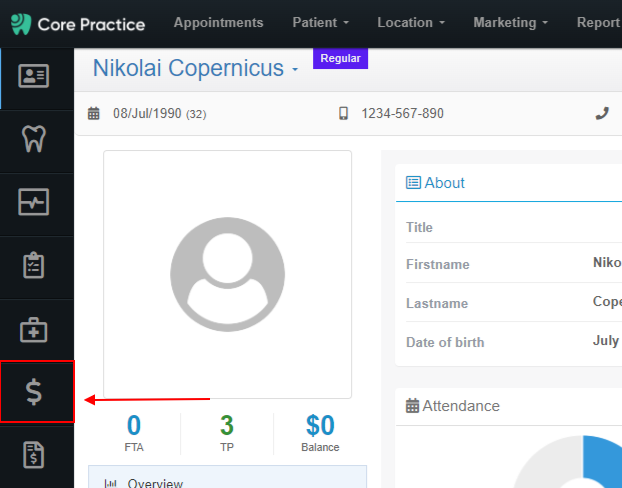This screenshot has width=622, height=488.
Task: Open the Appointments menu item
Action: point(219,23)
